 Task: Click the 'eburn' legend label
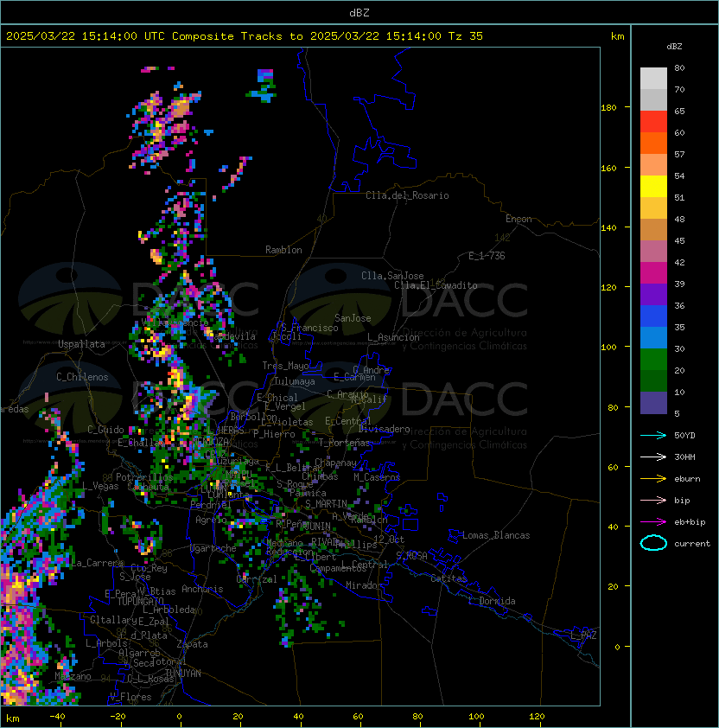pyautogui.click(x=687, y=479)
